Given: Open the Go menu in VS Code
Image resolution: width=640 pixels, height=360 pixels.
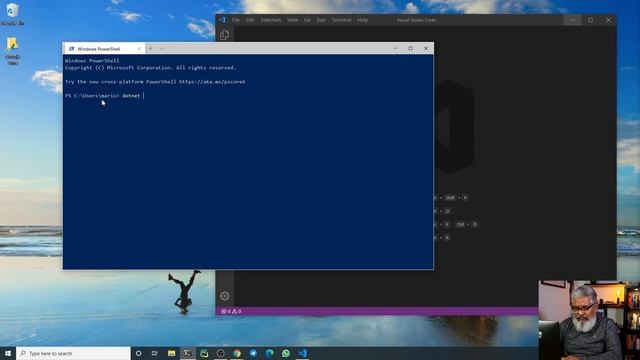Looking at the screenshot, I should click(307, 20).
